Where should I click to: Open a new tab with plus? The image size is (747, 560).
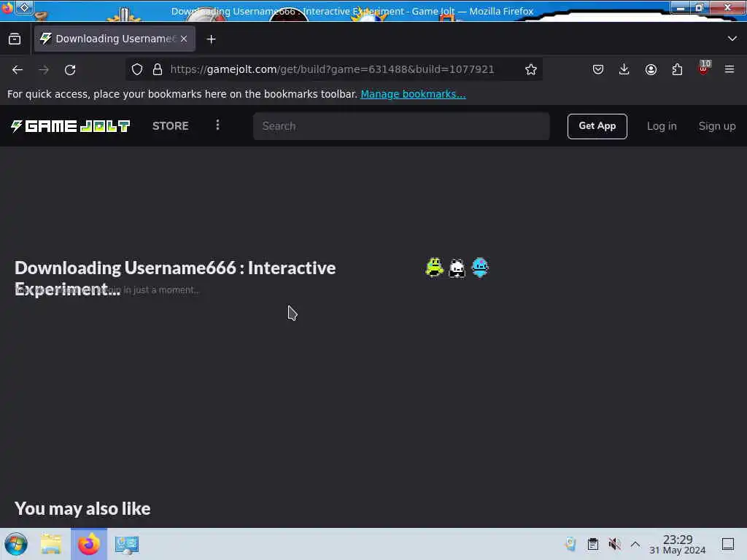(211, 39)
